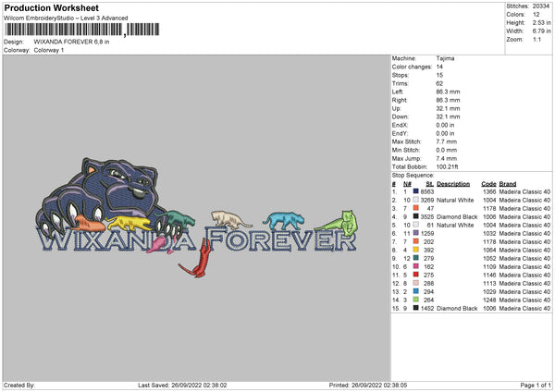The width and height of the screenshot is (555, 392).
Task: Click the Production Worksheet title
Action: coord(51,7)
